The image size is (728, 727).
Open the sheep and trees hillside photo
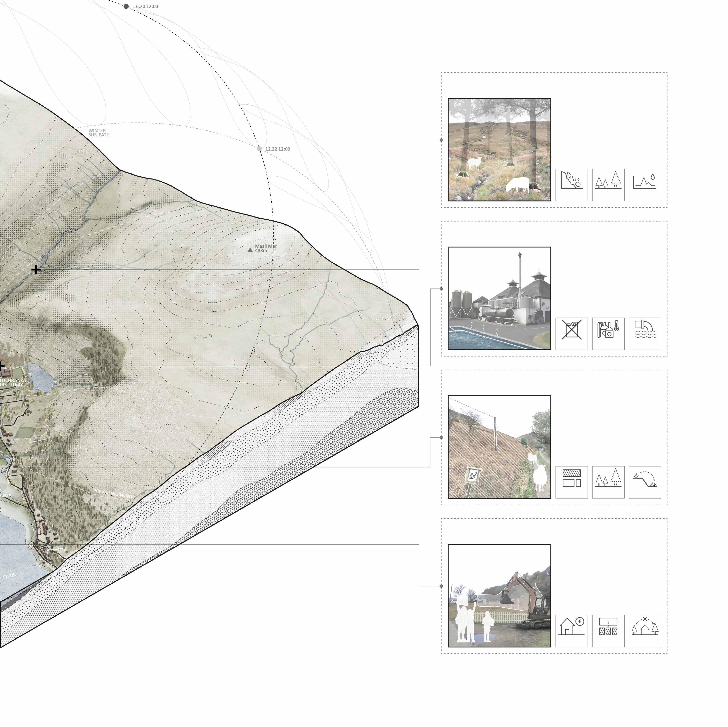[x=499, y=150]
